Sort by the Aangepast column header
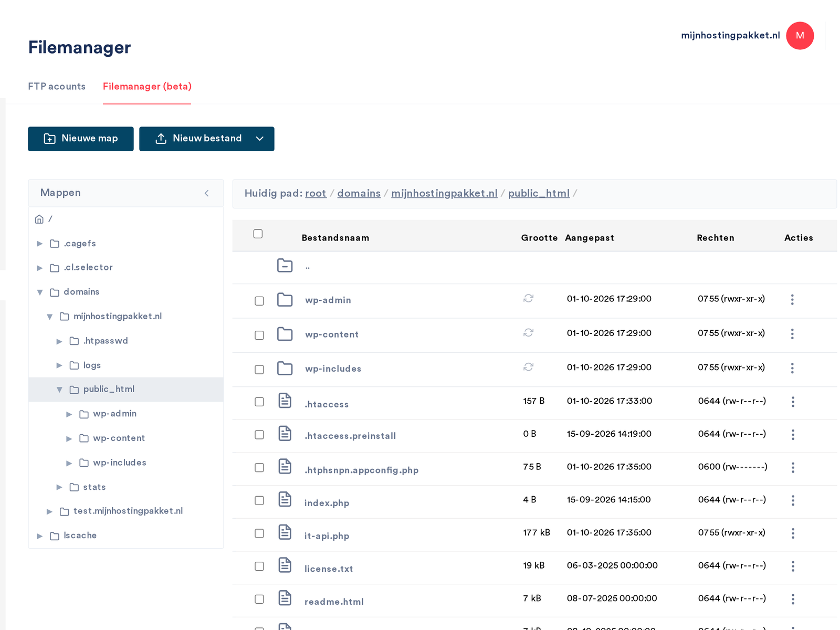840x630 pixels. tap(589, 238)
